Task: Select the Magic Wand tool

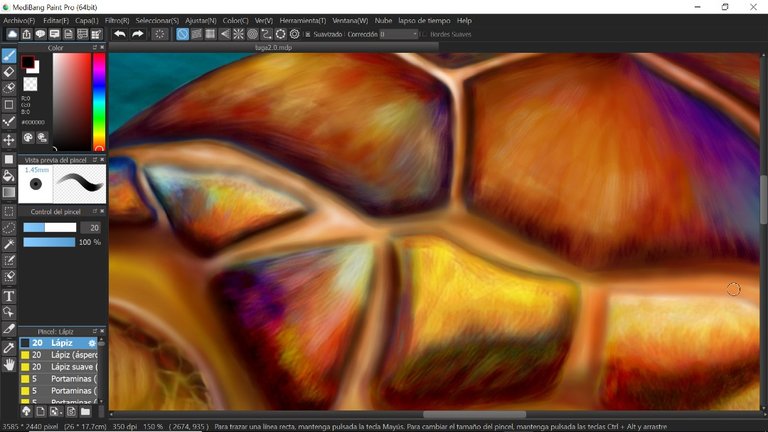Action: 9,244
